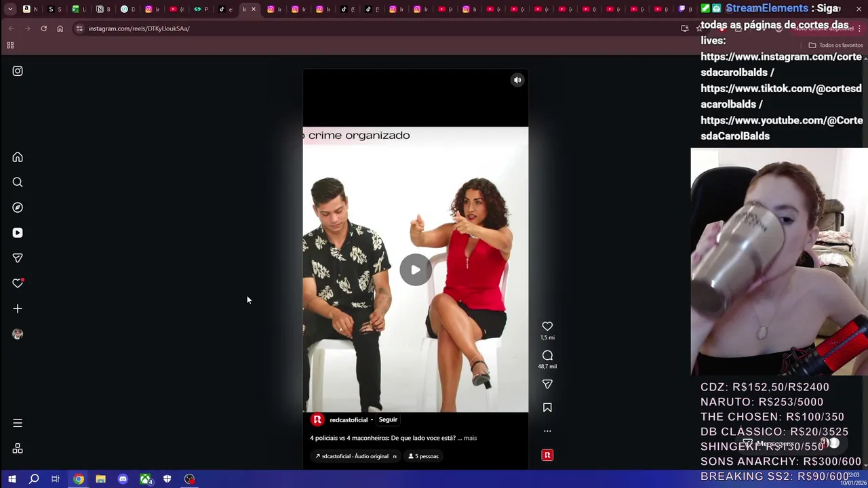Image resolution: width=868 pixels, height=488 pixels.
Task: Open Reels icon in sidebar
Action: coord(18,232)
